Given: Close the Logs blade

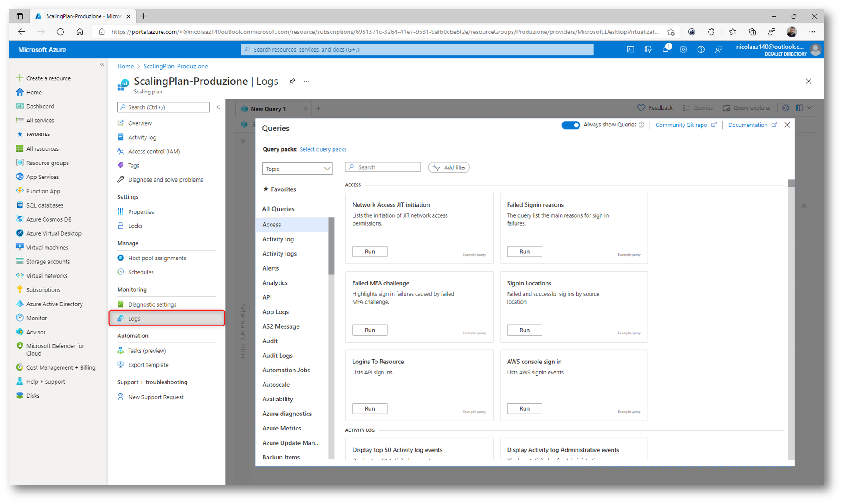Looking at the screenshot, I should [808, 81].
